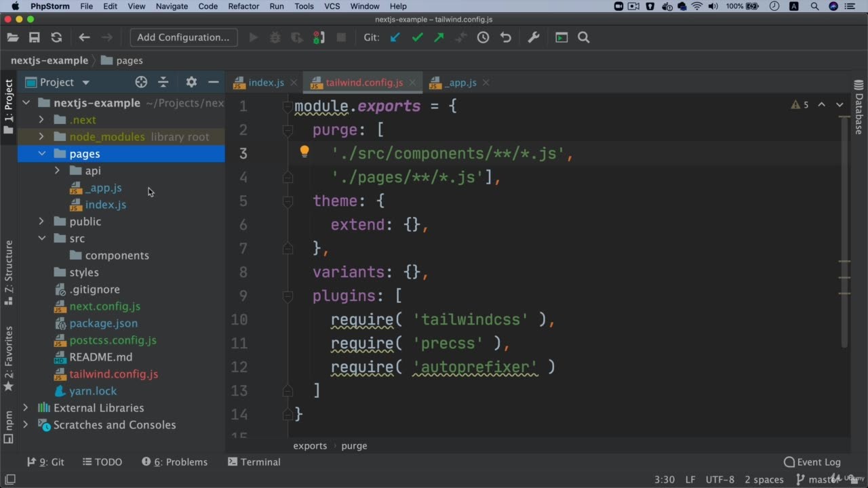Expand the api folder
Screen dimensions: 868x488
pyautogui.click(x=58, y=170)
